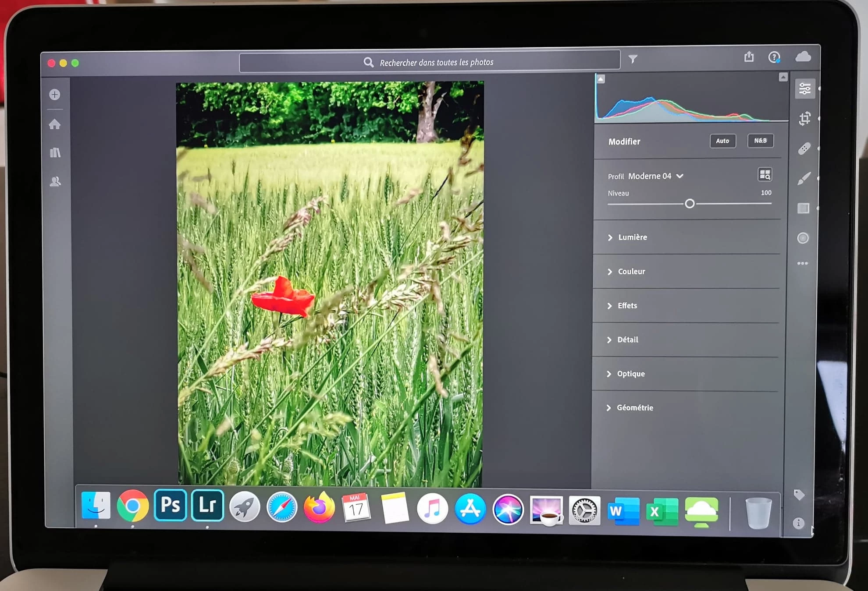This screenshot has width=868, height=591.
Task: Browse profiles with the grid button
Action: coord(765,175)
